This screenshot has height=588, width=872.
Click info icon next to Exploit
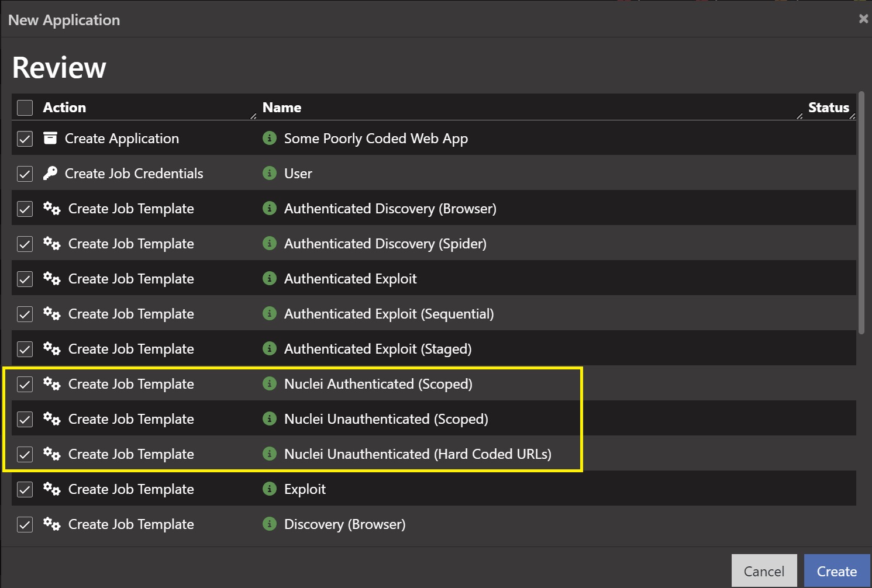269,489
